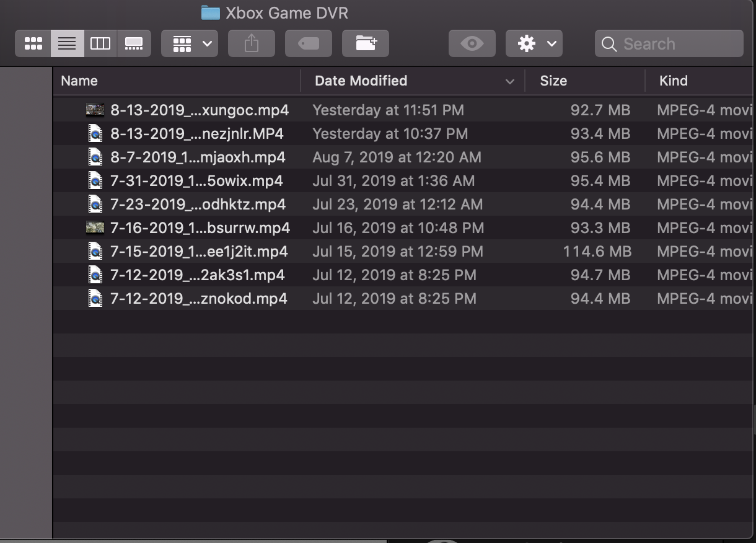
Task: Switch to icon view
Action: pyautogui.click(x=33, y=43)
